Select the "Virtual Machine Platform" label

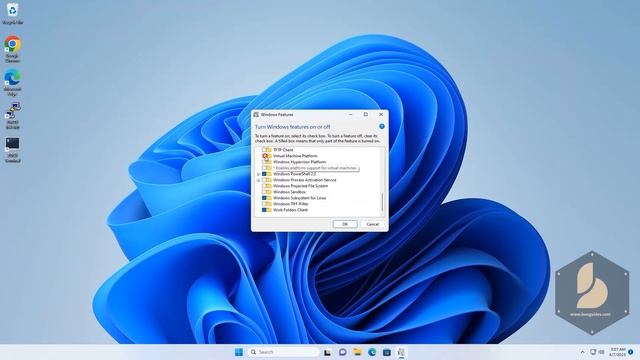[295, 156]
